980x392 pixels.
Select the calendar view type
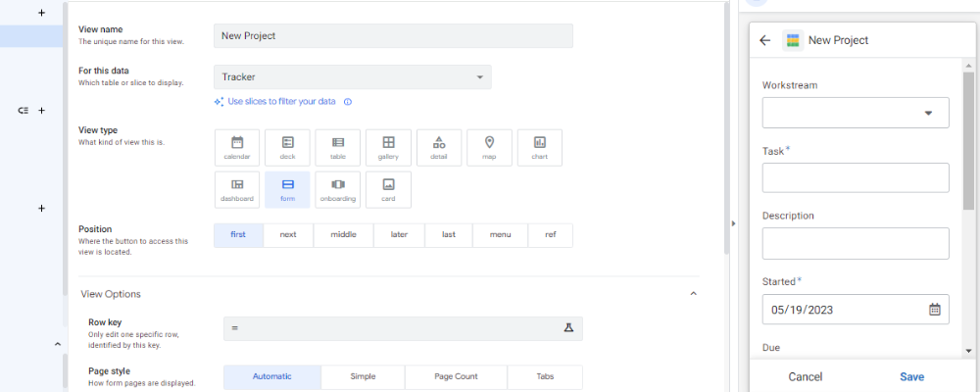(x=237, y=148)
